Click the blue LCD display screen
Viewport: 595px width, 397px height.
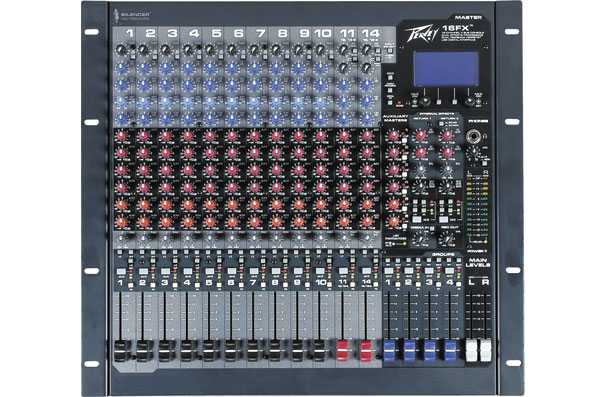coord(446,69)
